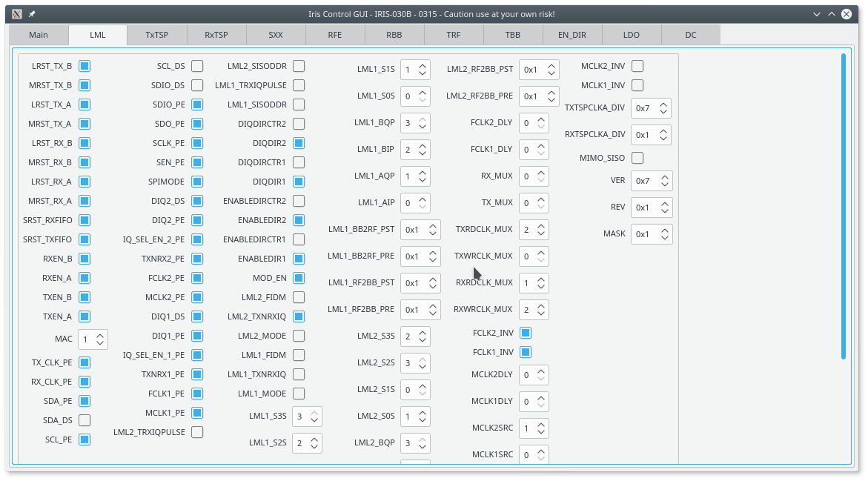This screenshot has width=868, height=481.
Task: Click the keep-below chevron in title bar
Action: [x=817, y=14]
